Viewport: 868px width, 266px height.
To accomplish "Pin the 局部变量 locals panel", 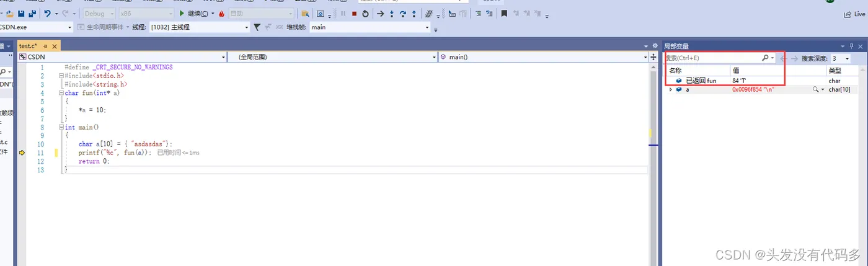I will coord(851,46).
